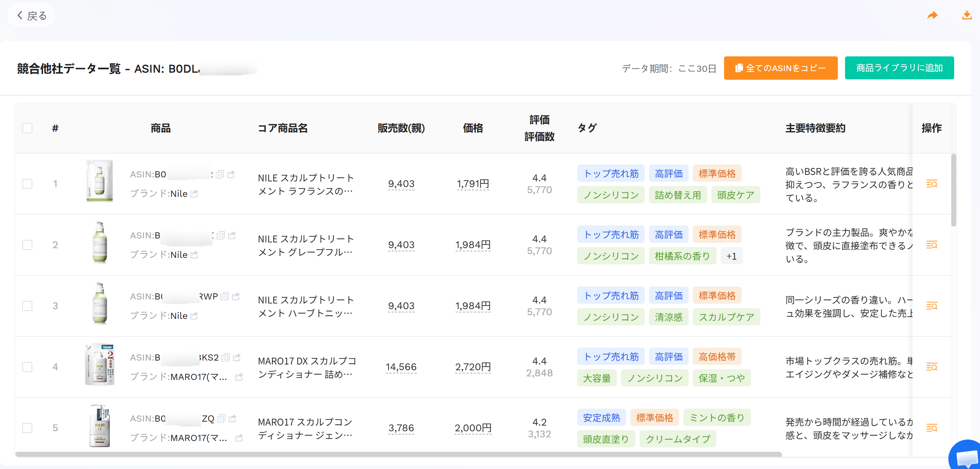
Task: Click 高価格帯 tag in row 4
Action: pyautogui.click(x=717, y=357)
